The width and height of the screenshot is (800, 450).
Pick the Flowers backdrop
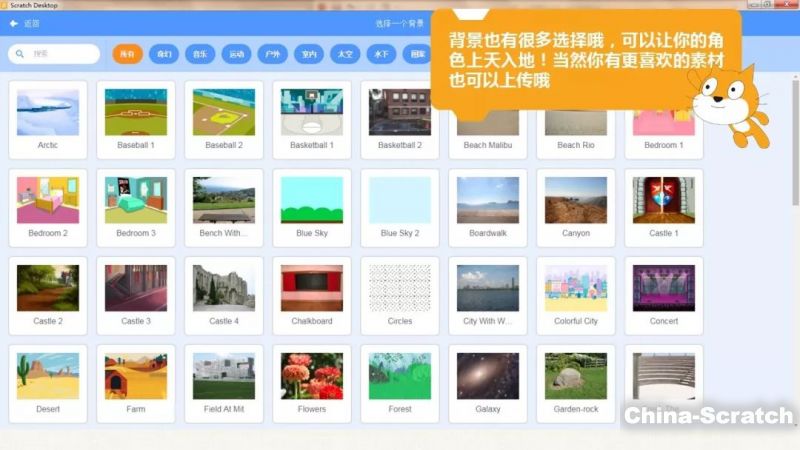(x=312, y=382)
